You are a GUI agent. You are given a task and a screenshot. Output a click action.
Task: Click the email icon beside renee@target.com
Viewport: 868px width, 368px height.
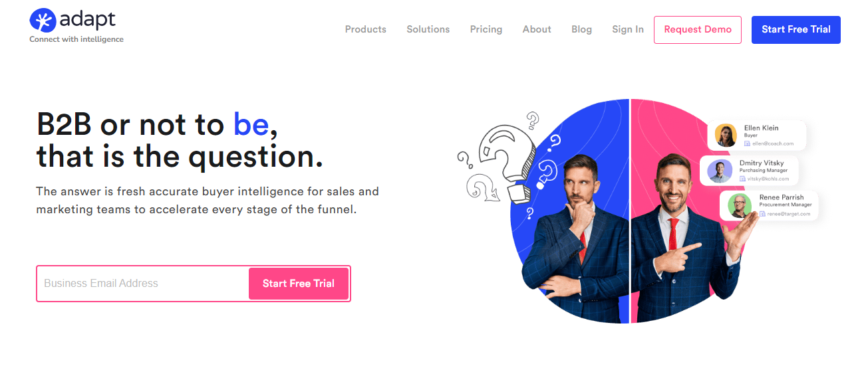(763, 214)
